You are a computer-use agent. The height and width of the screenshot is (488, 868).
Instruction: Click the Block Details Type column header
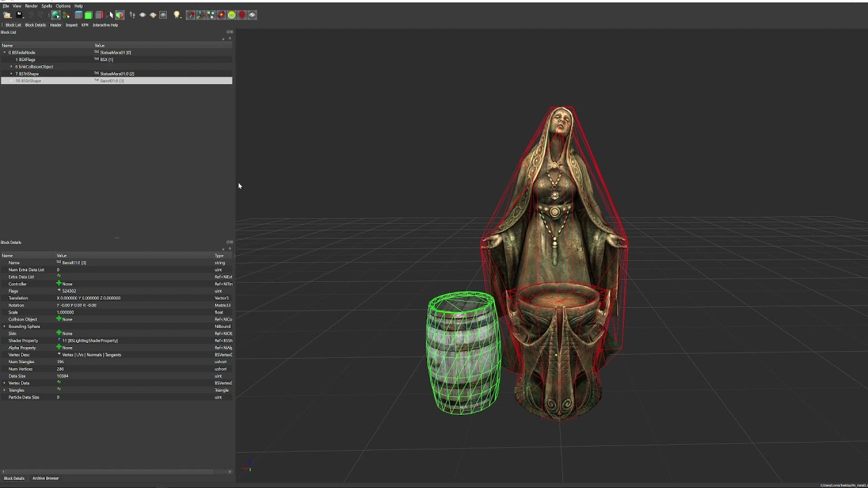coord(223,256)
